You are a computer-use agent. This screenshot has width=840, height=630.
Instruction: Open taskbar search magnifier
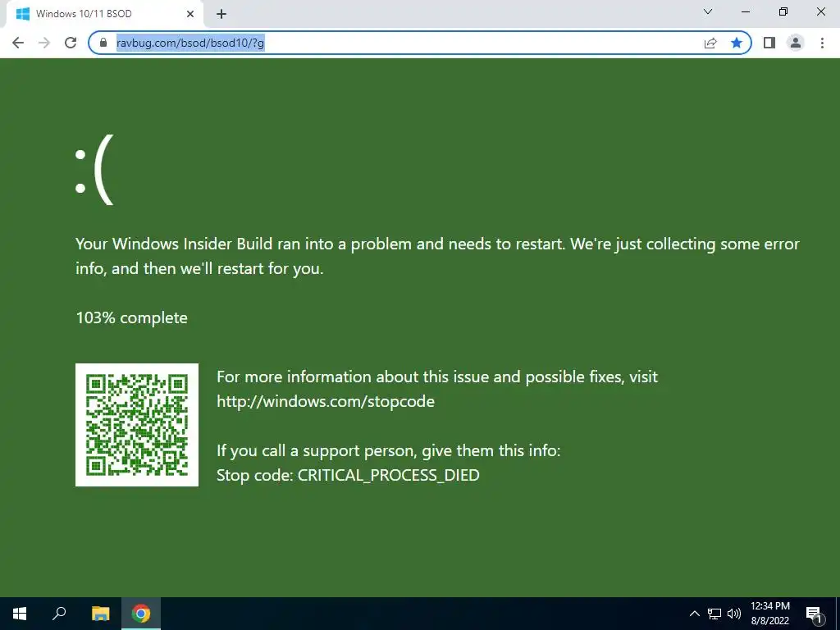59,614
